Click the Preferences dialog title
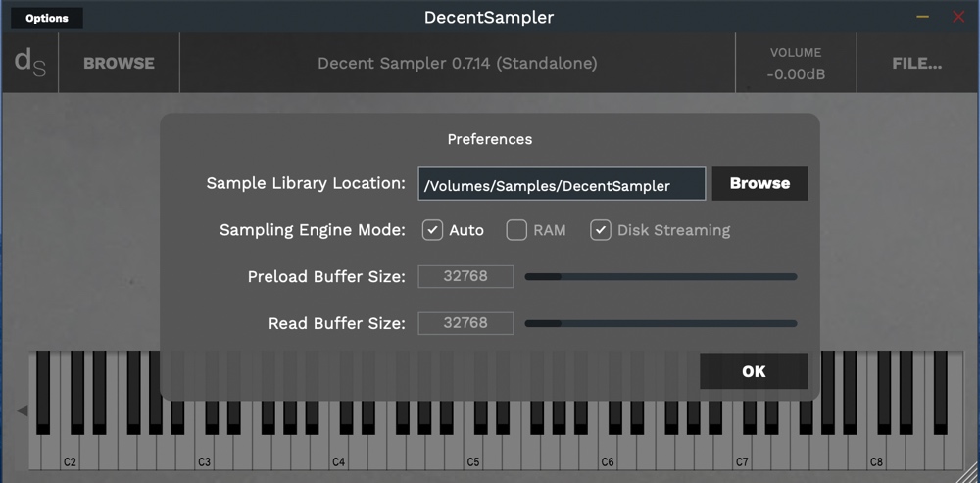 pos(489,139)
